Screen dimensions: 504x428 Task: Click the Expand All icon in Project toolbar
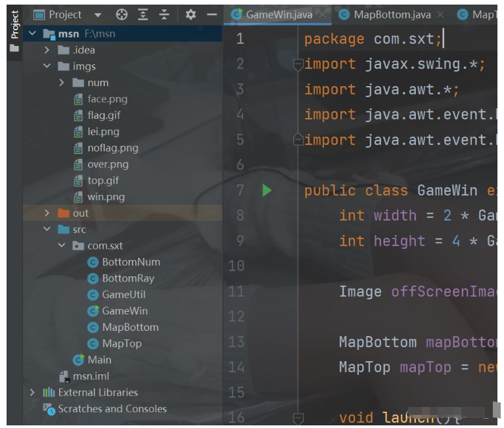click(143, 14)
